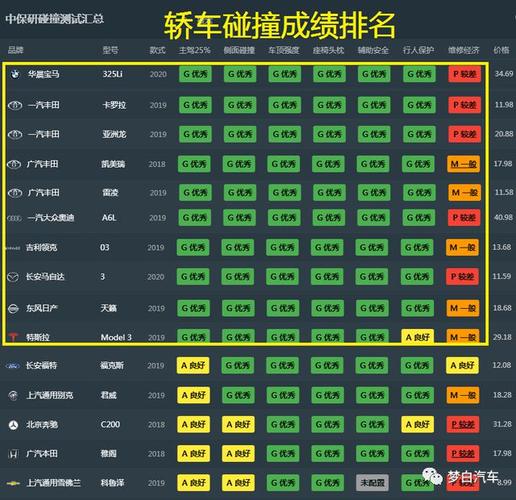516x500 pixels.
Task: Click the Nissan logo beside 东风日产
Action: pos(14,309)
